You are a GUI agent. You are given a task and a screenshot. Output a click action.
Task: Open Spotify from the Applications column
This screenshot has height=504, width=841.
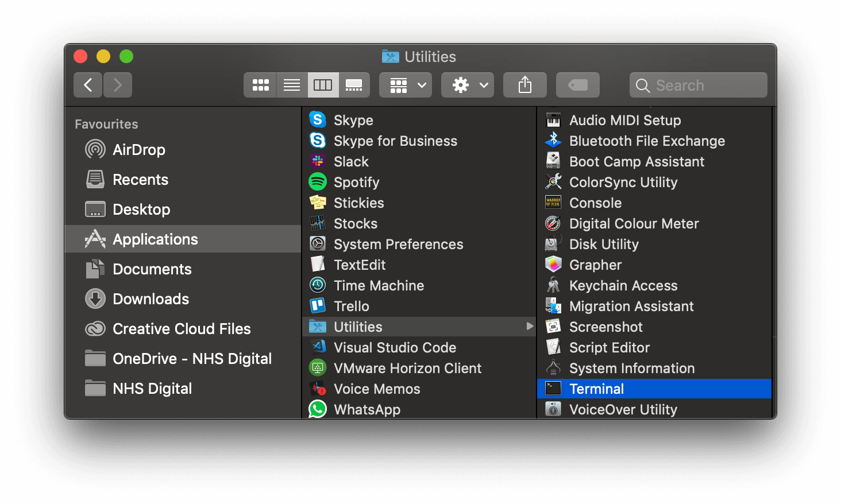(356, 182)
